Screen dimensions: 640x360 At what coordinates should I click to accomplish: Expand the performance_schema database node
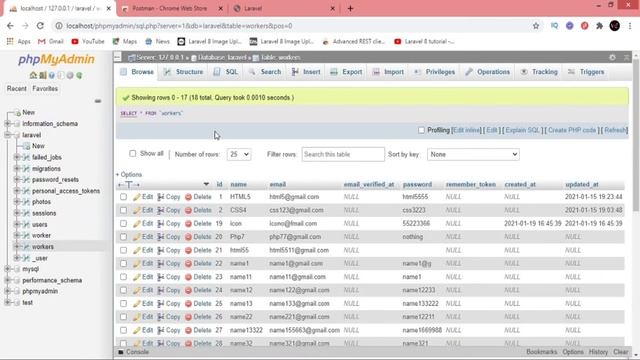[7, 280]
